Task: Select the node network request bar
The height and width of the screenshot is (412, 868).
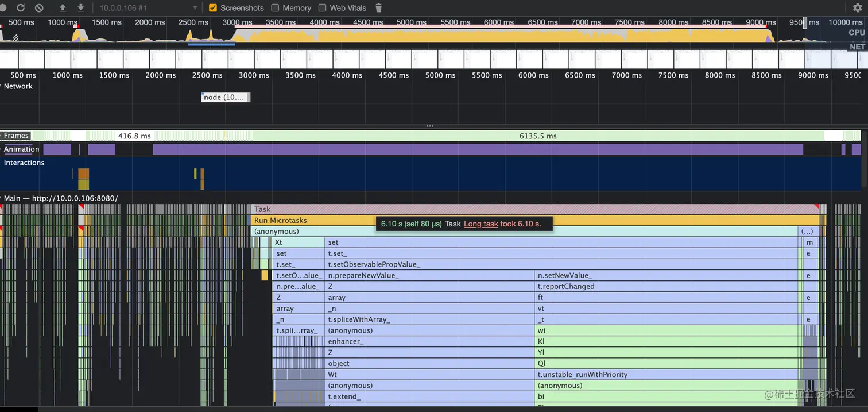Action: 226,97
